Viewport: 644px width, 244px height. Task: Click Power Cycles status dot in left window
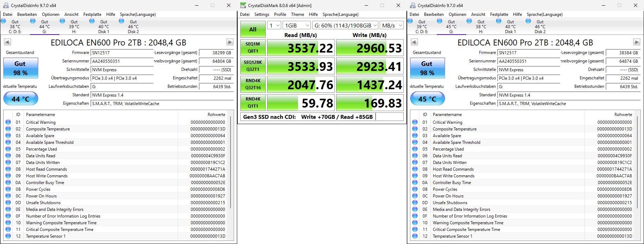point(8,189)
